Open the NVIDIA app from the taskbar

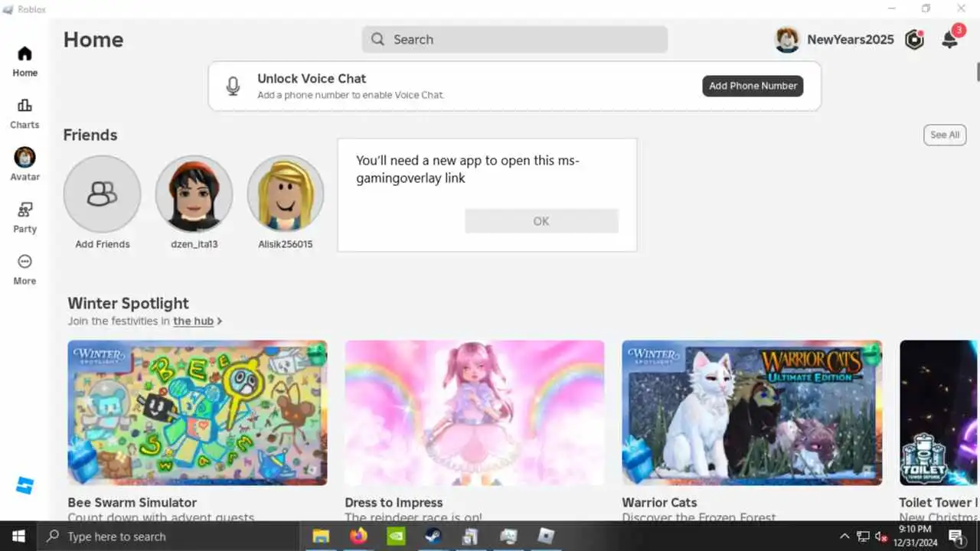396,536
